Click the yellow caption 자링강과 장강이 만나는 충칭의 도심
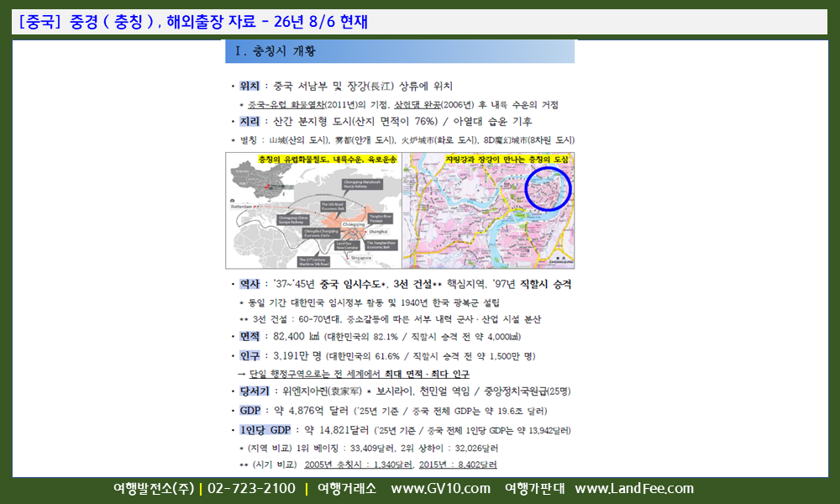This screenshot has height=504, width=840. coord(507,160)
